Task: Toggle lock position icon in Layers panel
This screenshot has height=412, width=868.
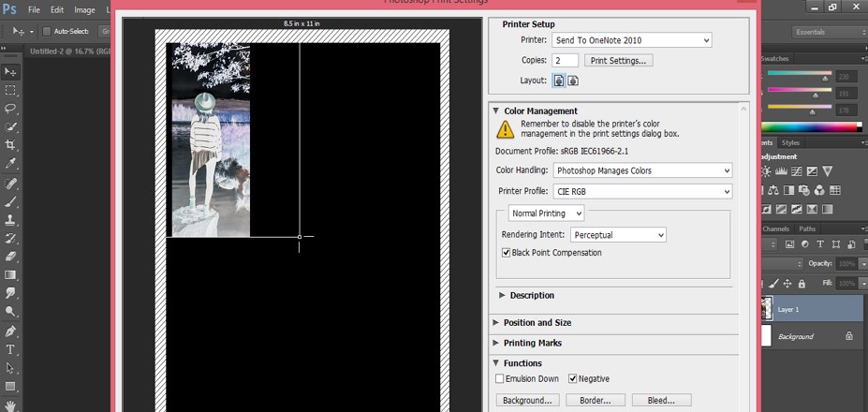Action: coord(787,284)
